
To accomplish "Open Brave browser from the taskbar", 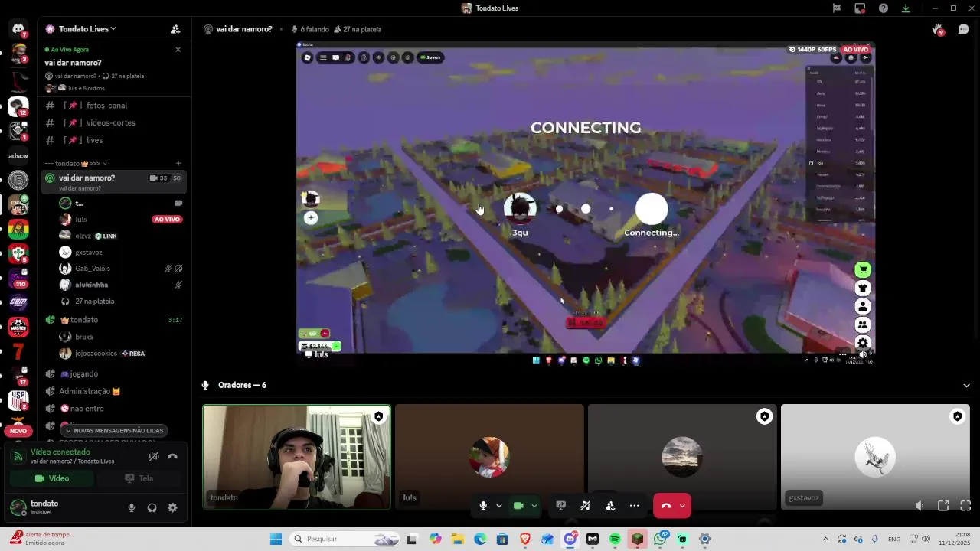I will [x=525, y=540].
